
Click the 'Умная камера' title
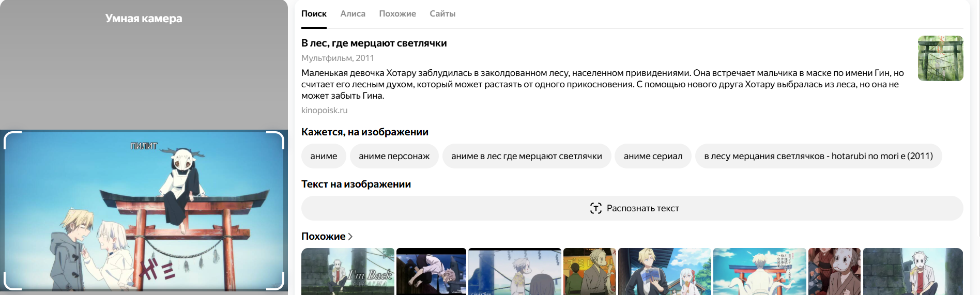click(x=144, y=19)
